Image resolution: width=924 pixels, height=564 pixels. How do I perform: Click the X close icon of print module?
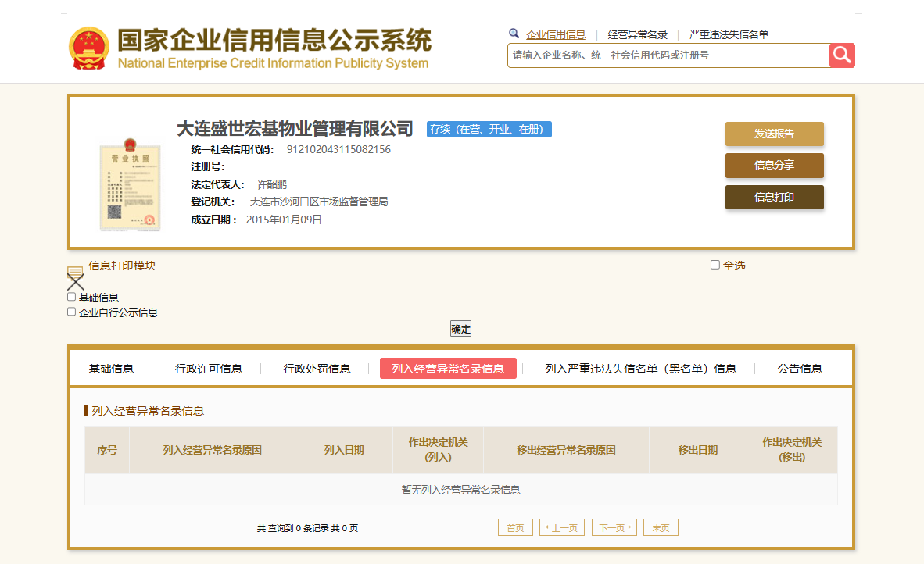pyautogui.click(x=76, y=282)
